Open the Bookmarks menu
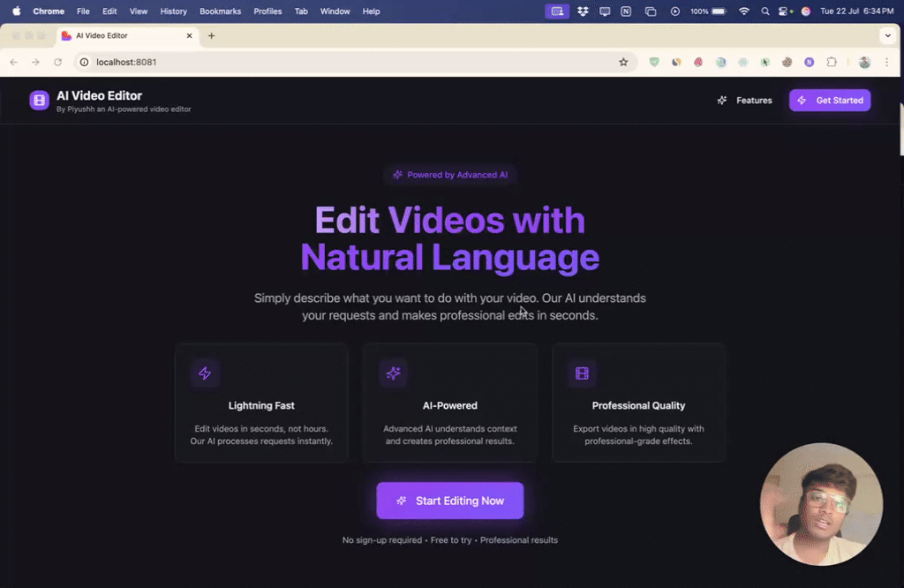Image resolution: width=904 pixels, height=588 pixels. 219,11
